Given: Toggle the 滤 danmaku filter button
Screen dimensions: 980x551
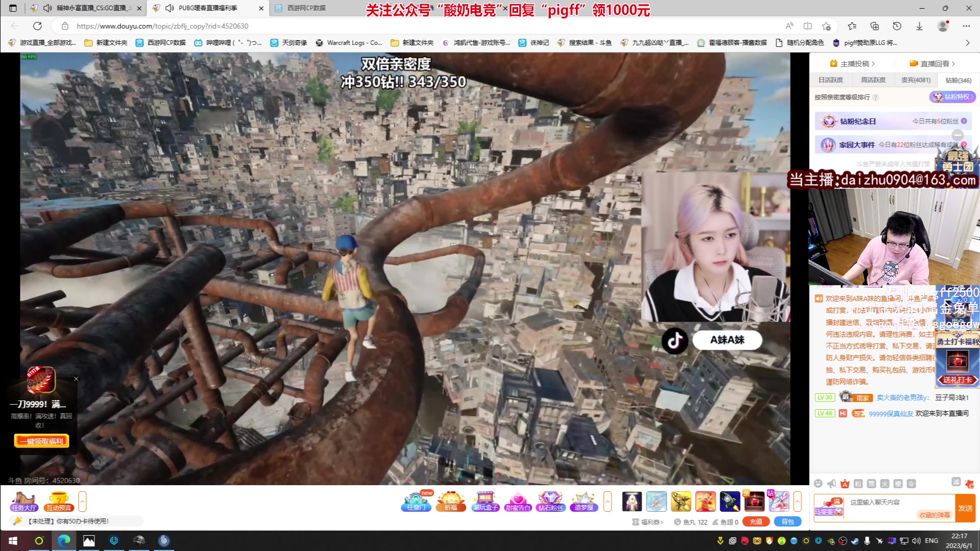Looking at the screenshot, I should click(x=955, y=482).
